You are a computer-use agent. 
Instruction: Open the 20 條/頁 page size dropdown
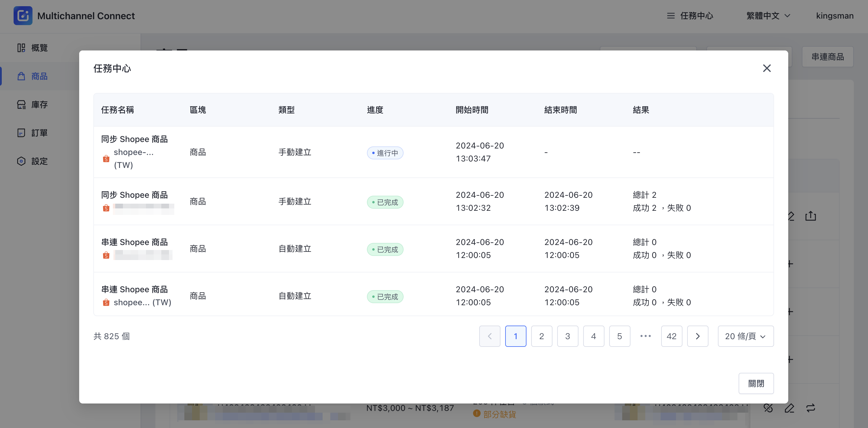[x=746, y=336]
